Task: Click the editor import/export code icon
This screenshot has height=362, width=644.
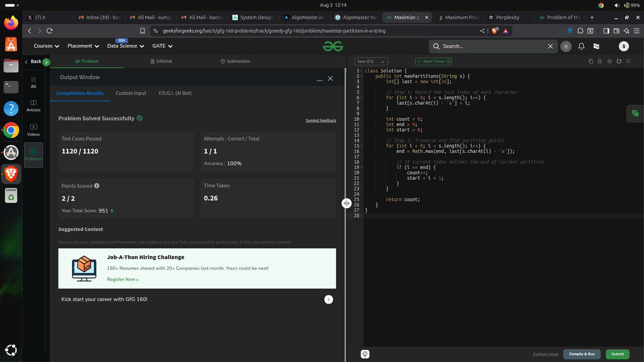Action: coord(600,61)
